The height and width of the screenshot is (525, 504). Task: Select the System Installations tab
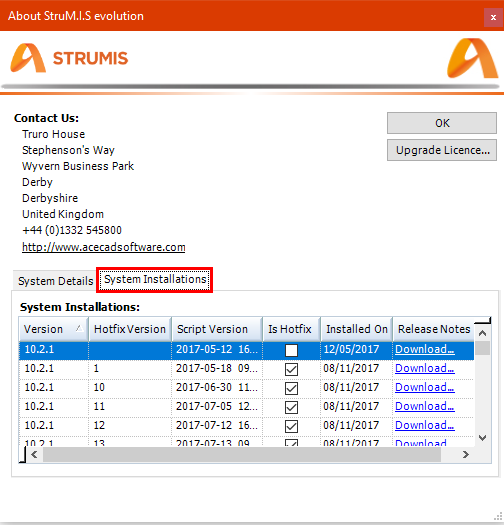point(155,280)
